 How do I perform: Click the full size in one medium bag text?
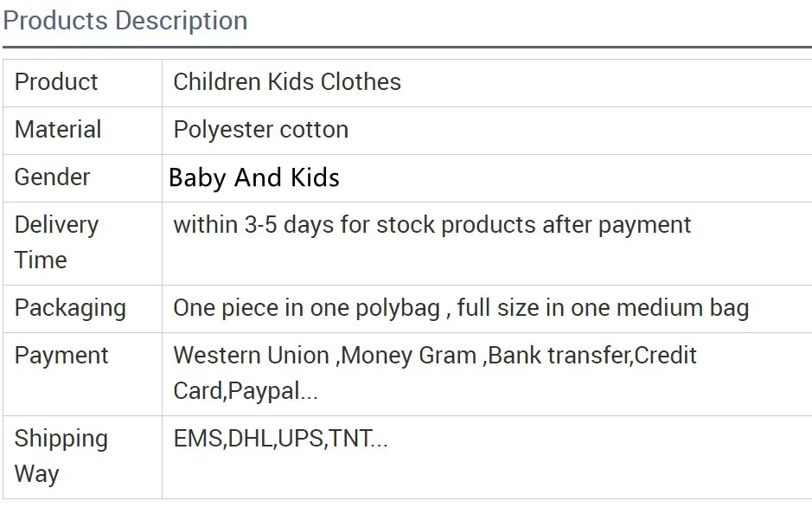pyautogui.click(x=603, y=308)
